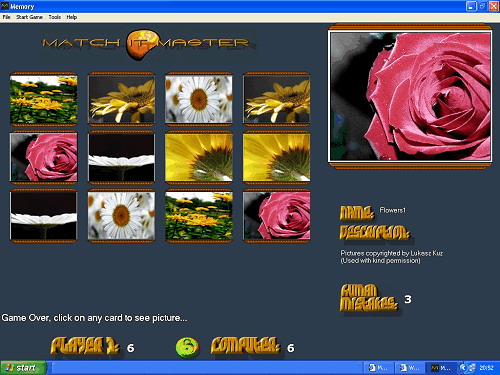Open the File menu
Screen dimensions: 500x375
6,17
